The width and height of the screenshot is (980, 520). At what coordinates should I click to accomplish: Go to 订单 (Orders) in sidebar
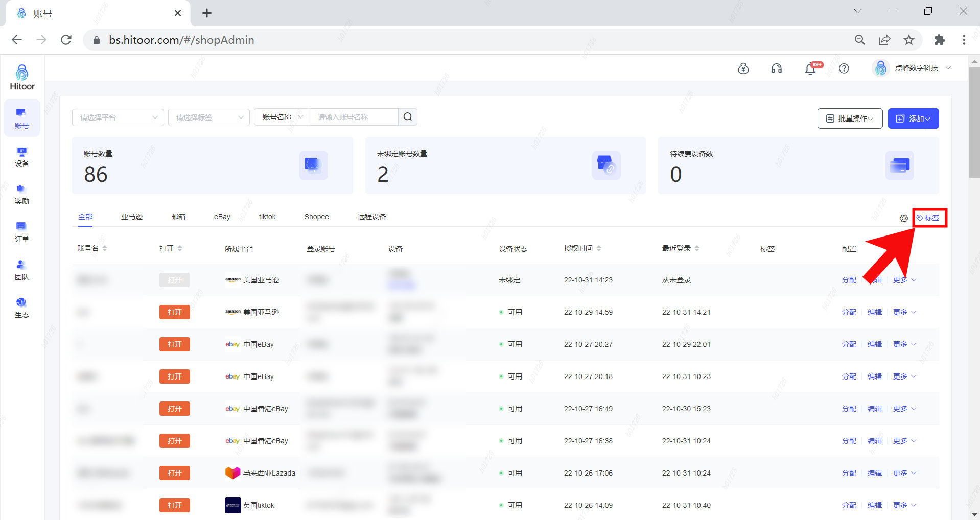21,232
